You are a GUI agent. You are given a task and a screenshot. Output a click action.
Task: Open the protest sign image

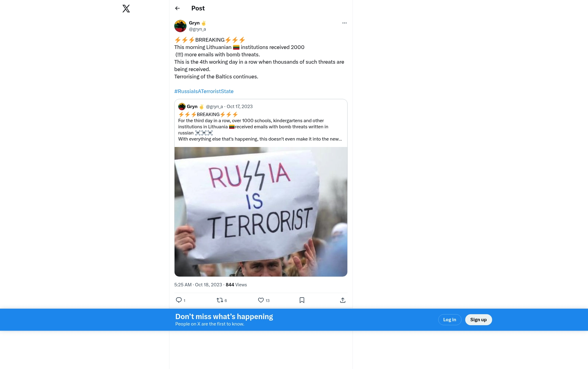click(261, 212)
